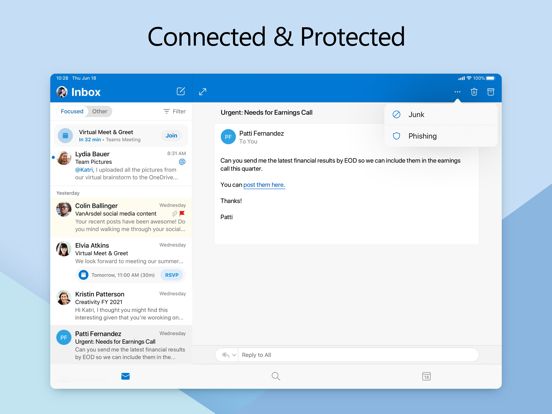
Task: Click the PF avatar in the message header
Action: point(228,137)
